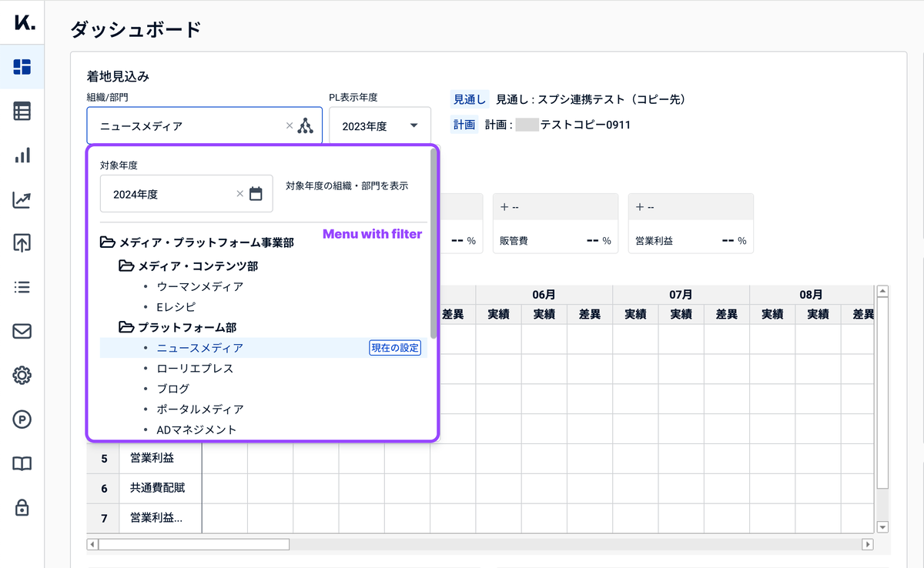Viewport: 924px width, 568px height.
Task: Open the list icon in sidebar
Action: [x=22, y=287]
